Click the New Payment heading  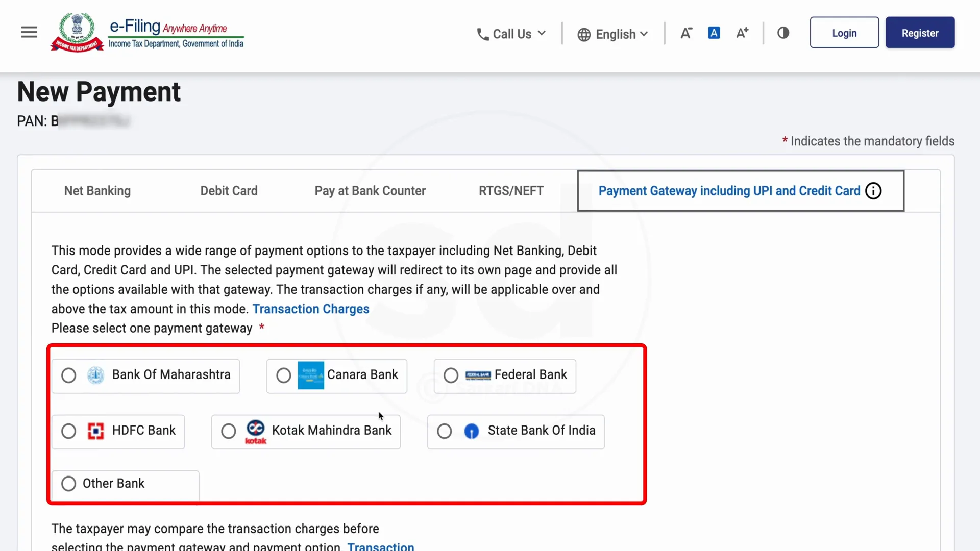tap(99, 92)
